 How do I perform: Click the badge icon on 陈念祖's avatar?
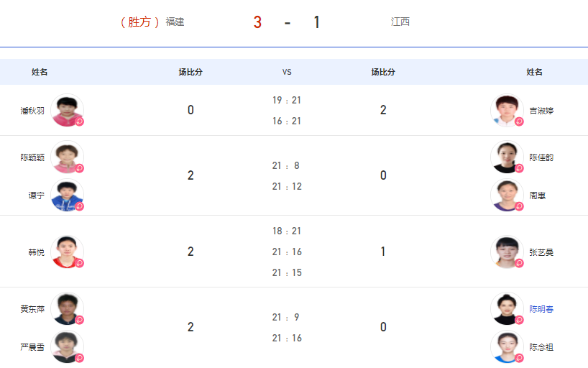[x=519, y=358]
